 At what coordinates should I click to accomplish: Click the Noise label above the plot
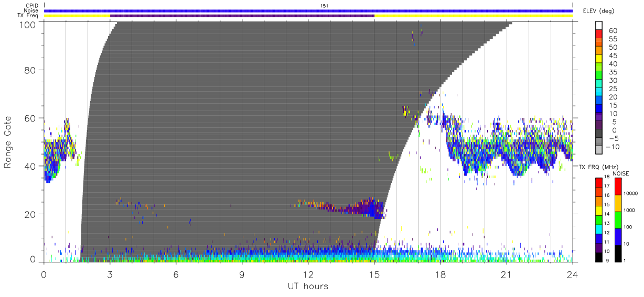pyautogui.click(x=31, y=10)
